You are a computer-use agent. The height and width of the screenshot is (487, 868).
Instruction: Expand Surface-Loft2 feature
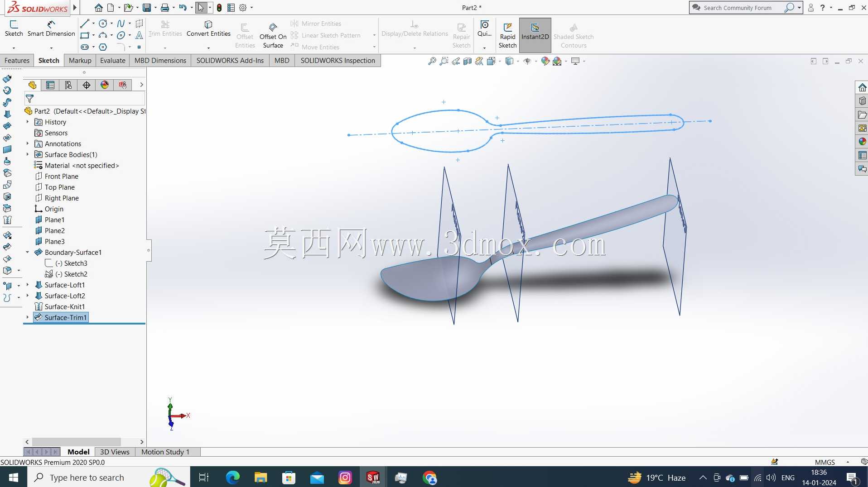27,296
